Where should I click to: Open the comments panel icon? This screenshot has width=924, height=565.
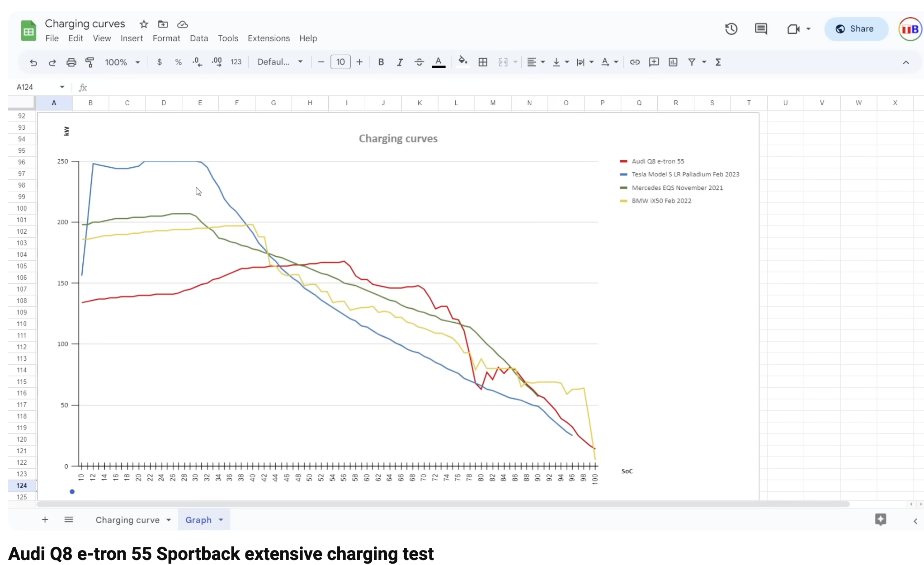click(x=761, y=29)
